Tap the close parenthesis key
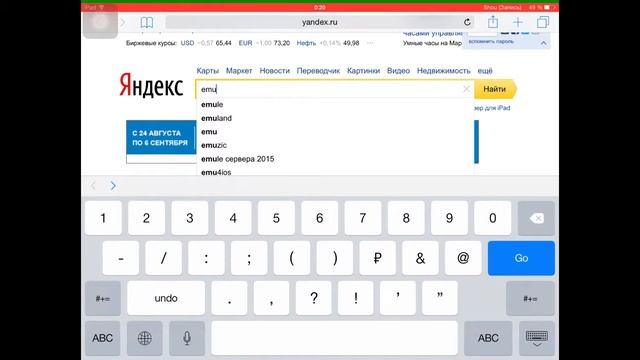This screenshot has height=360, width=640. [x=335, y=258]
